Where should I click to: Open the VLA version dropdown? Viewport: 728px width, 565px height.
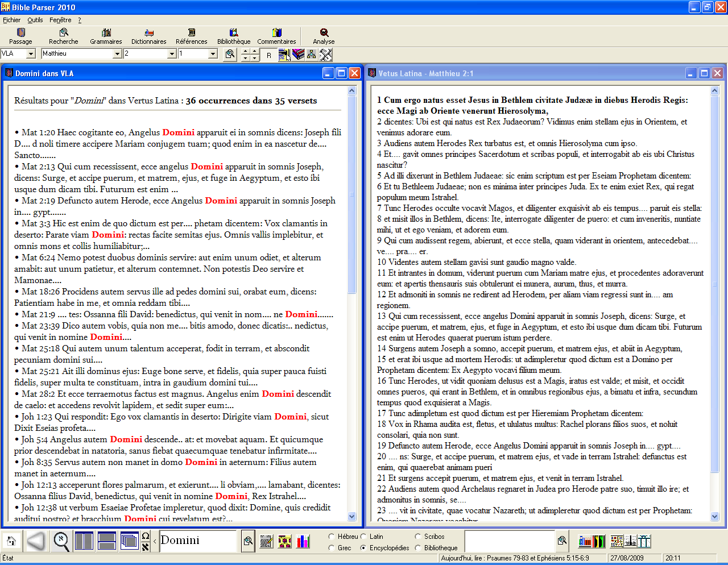pos(31,53)
